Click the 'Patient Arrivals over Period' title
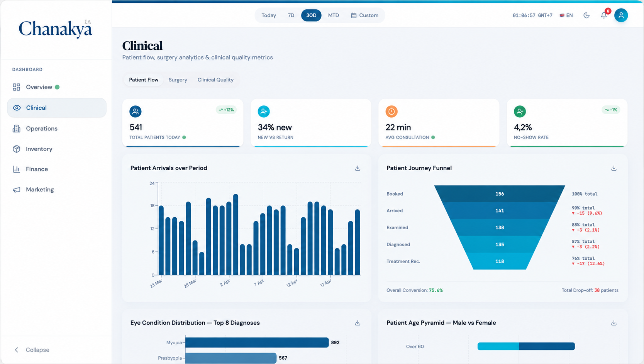 click(169, 168)
